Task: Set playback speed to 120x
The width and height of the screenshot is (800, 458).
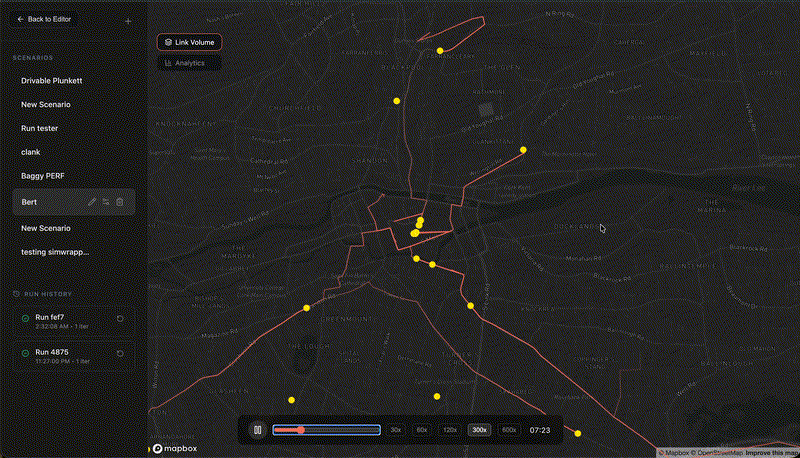Action: (x=449, y=430)
